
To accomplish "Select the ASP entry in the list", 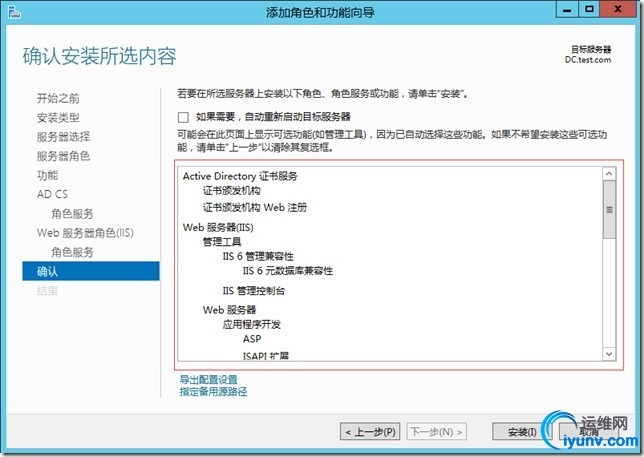I will (252, 339).
